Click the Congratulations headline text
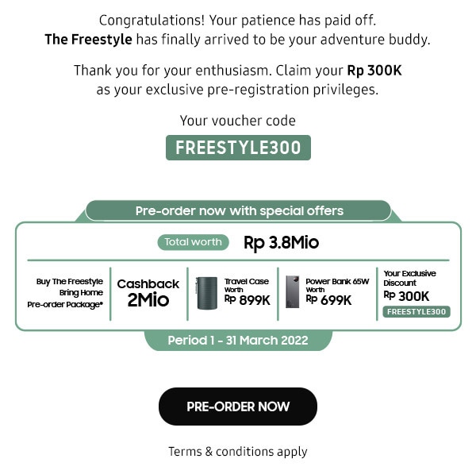This screenshot has width=476, height=474. [x=238, y=21]
